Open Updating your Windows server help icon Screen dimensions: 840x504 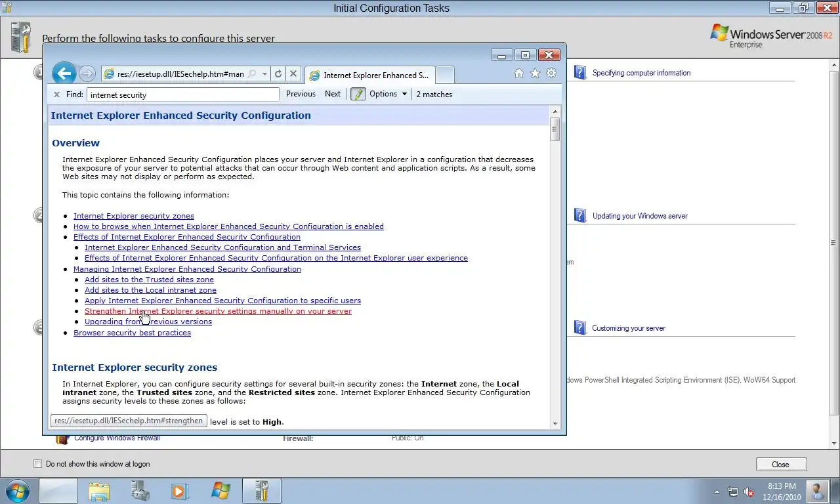579,215
